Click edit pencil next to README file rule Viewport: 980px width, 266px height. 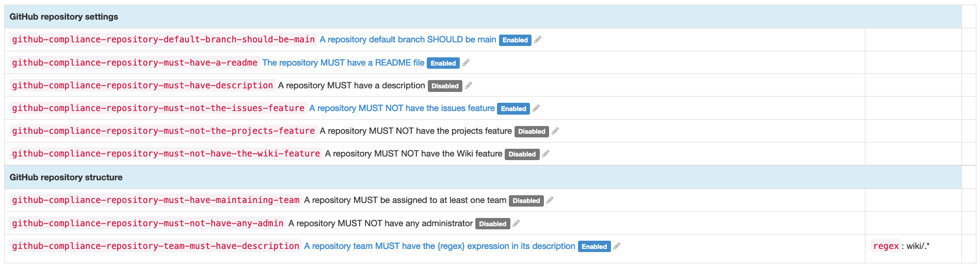[x=466, y=63]
